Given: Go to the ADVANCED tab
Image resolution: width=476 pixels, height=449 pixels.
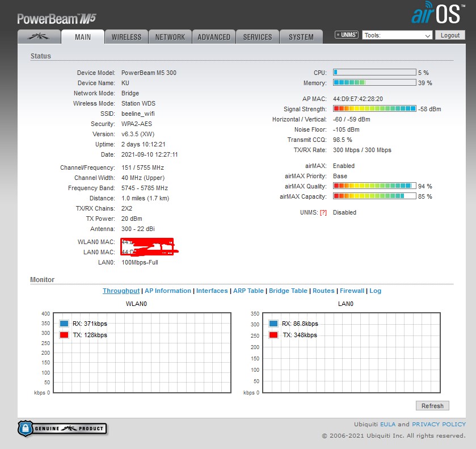Looking at the screenshot, I should point(214,37).
